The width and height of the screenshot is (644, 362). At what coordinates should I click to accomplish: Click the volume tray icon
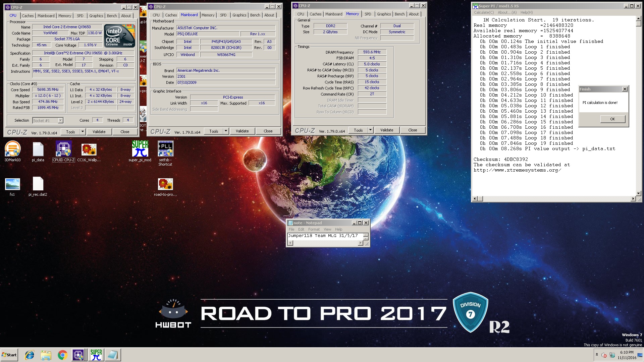(604, 355)
